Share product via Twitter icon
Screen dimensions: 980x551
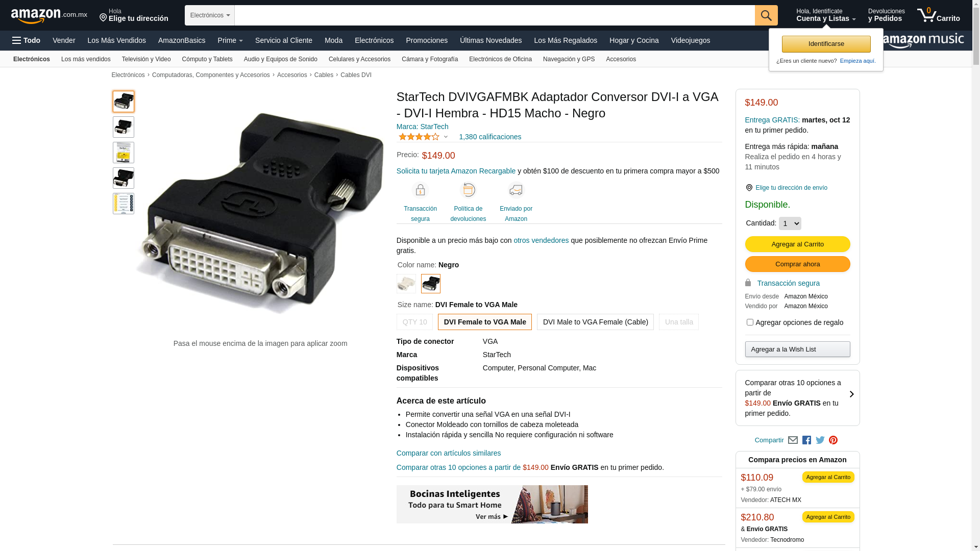click(x=820, y=440)
